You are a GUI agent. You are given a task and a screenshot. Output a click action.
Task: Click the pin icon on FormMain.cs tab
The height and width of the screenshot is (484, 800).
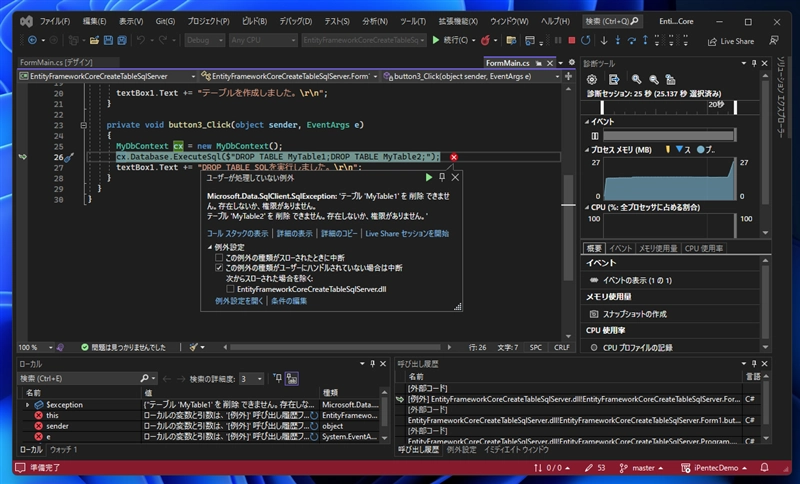(x=538, y=63)
